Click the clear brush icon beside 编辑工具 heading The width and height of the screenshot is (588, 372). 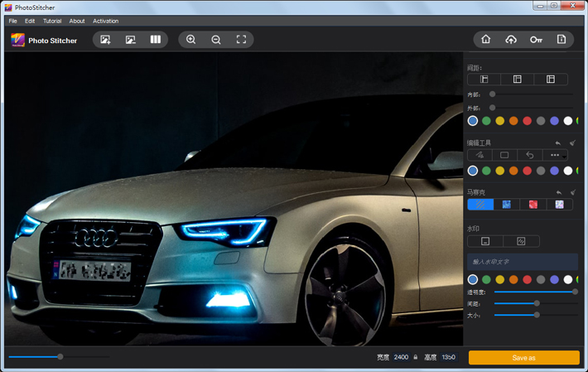click(572, 143)
